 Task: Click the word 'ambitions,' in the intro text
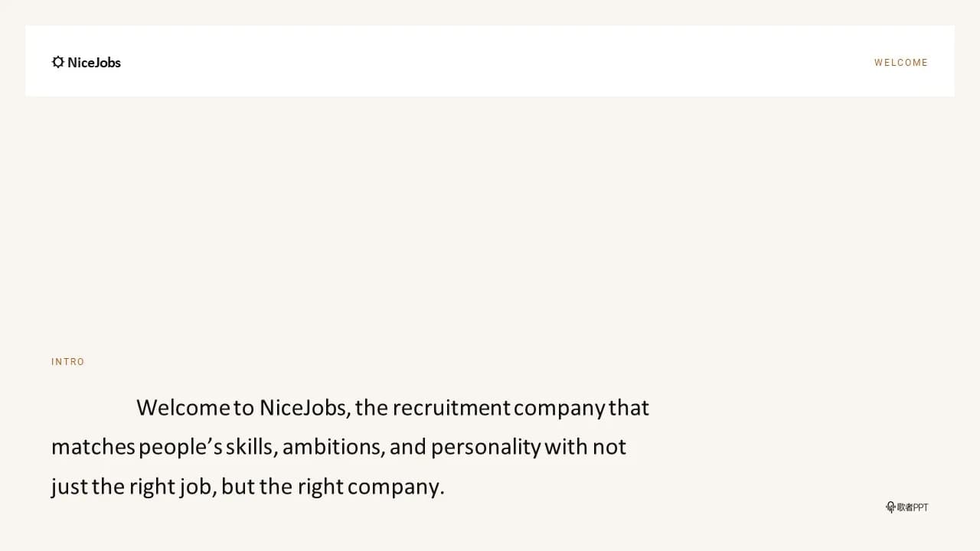click(x=334, y=447)
